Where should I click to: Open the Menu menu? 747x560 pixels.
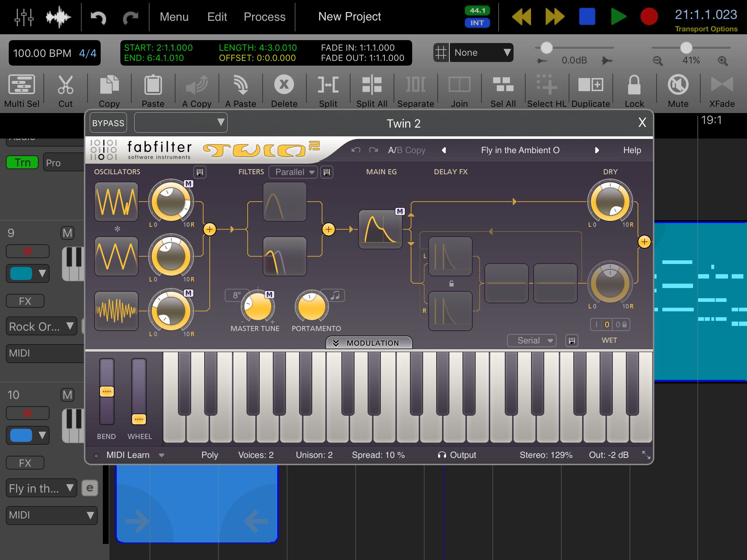point(174,17)
